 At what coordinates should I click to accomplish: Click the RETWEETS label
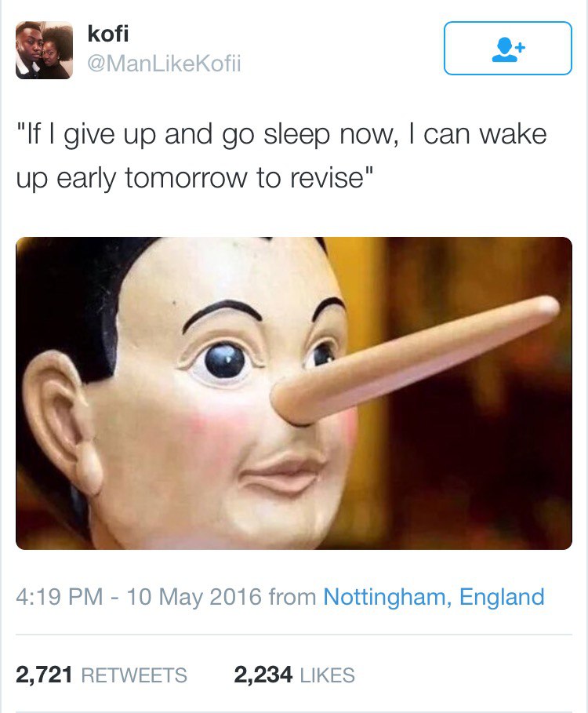point(134,675)
